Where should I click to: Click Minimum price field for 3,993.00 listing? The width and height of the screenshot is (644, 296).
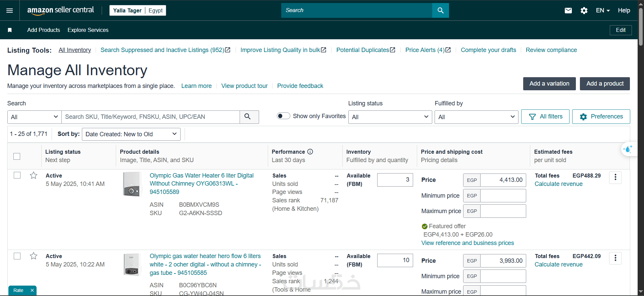coord(503,276)
